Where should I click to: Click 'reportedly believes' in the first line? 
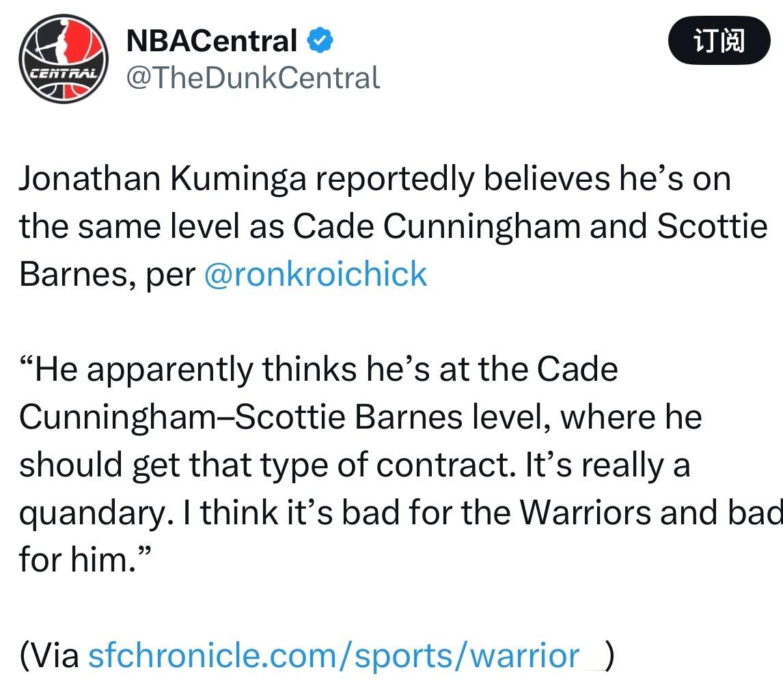coord(394,179)
